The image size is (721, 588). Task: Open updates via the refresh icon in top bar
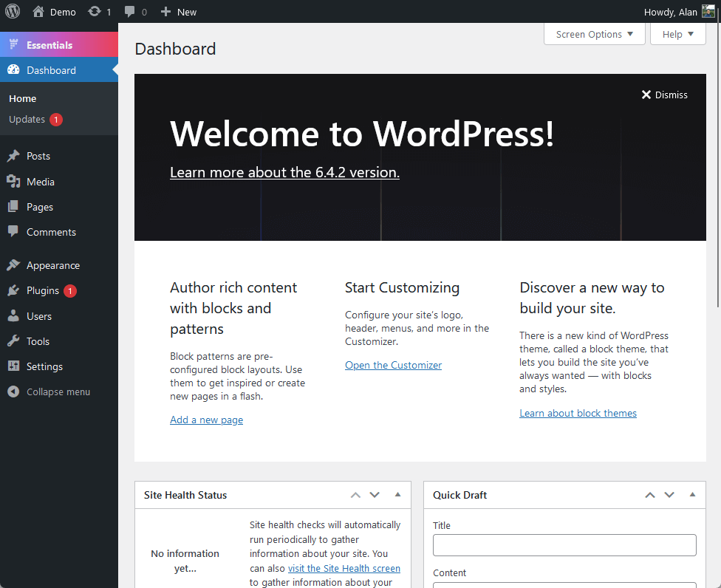[x=95, y=11]
